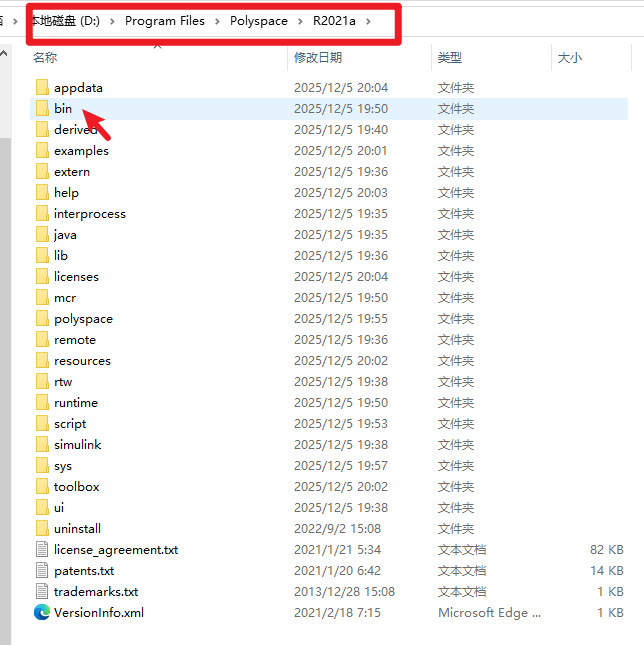Expand chevron after Polyspace in address bar

300,21
